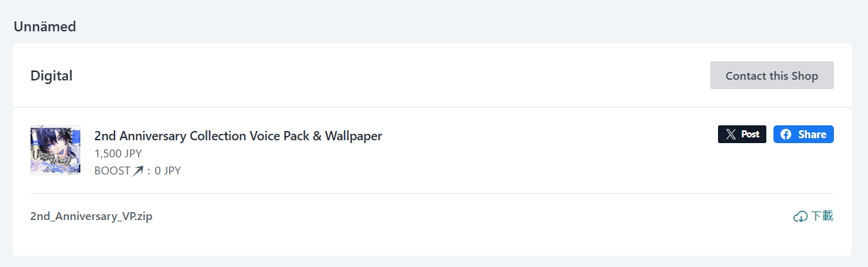The image size is (868, 267).
Task: Click the X logo in Post button
Action: [731, 135]
